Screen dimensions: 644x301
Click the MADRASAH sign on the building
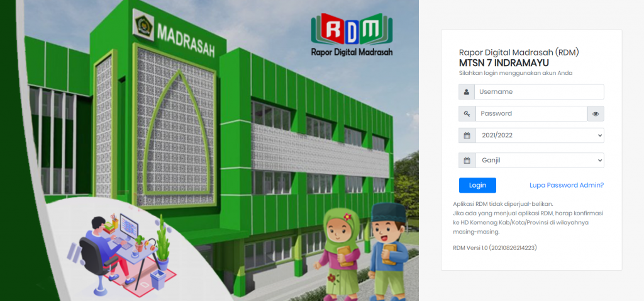pyautogui.click(x=186, y=40)
